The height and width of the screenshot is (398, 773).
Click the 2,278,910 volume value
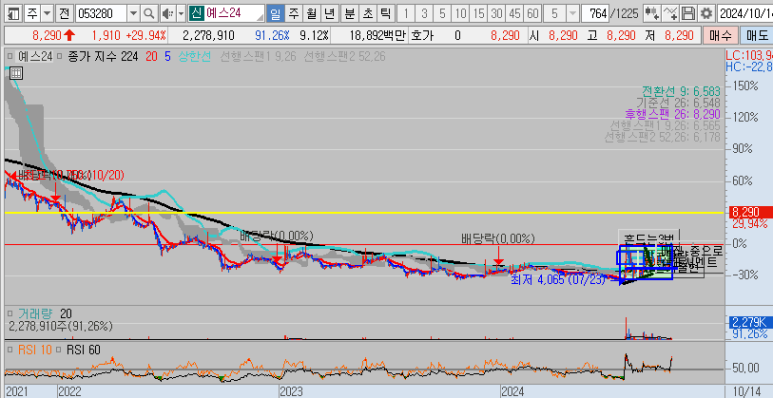[208, 36]
